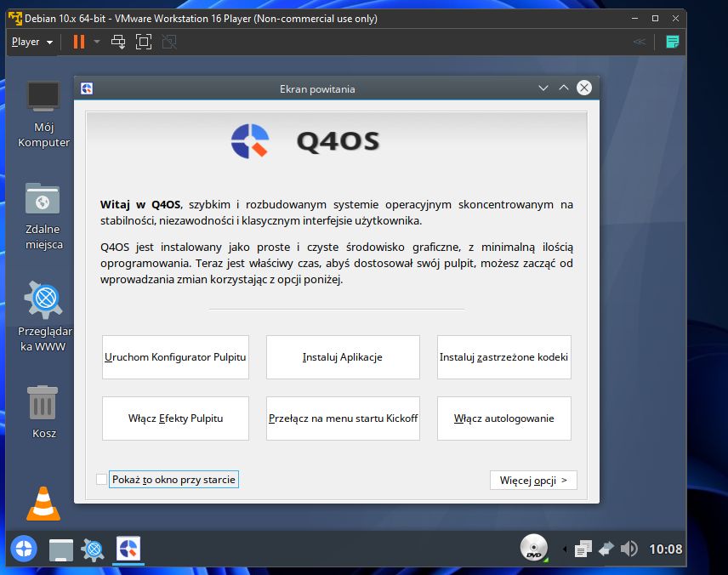Click Przełącz na menu startu Kickoff
The image size is (728, 575).
(x=343, y=418)
